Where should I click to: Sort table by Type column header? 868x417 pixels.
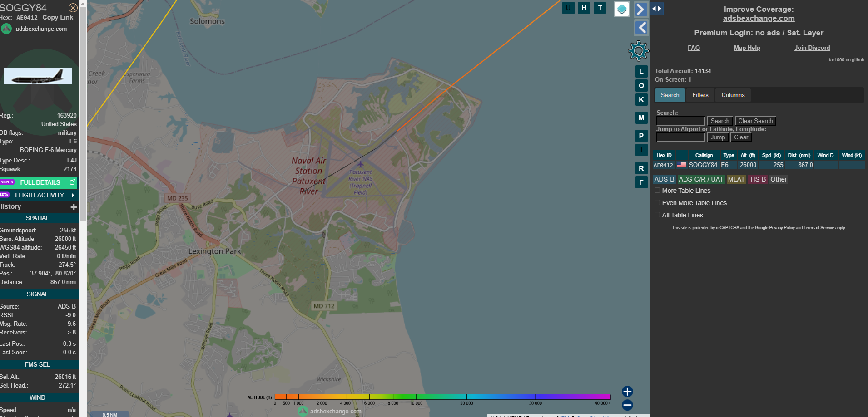[x=729, y=155]
